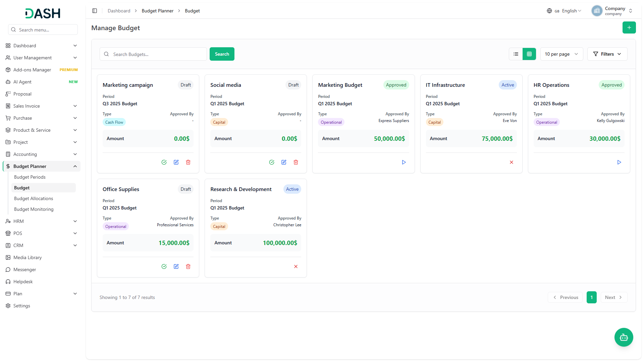Viewport: 644px width, 362px height.
Task: Go to the Next page
Action: 614,297
